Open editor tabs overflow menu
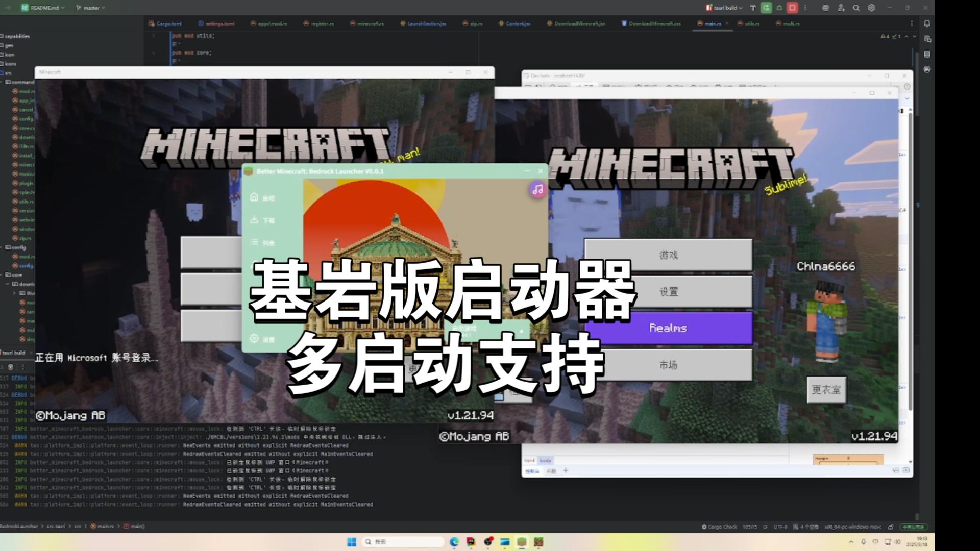980x551 pixels. coord(912,23)
